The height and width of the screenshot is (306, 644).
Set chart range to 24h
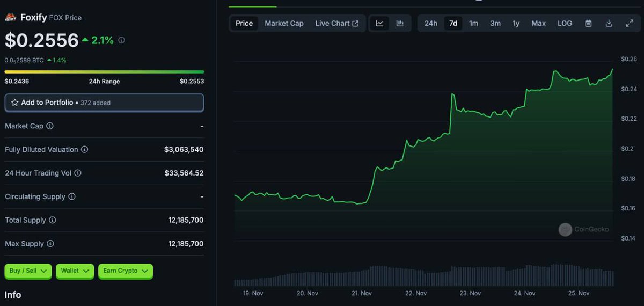coord(431,24)
